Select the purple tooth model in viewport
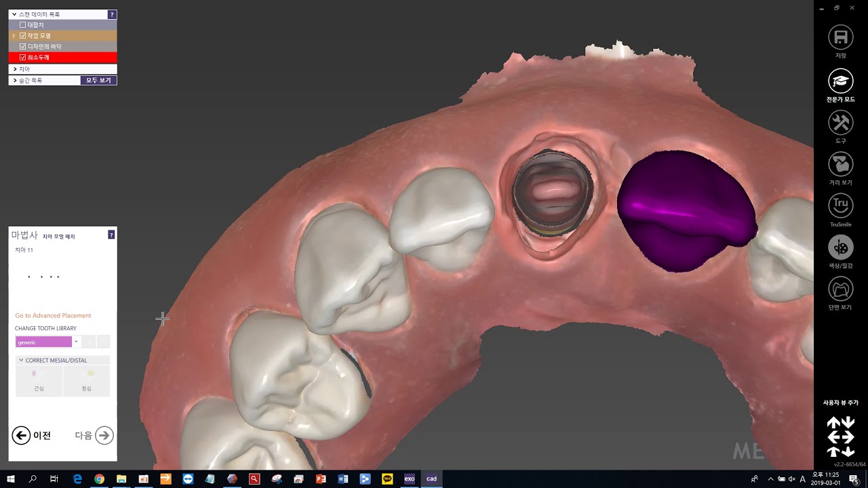The width and height of the screenshot is (868, 488). 685,210
